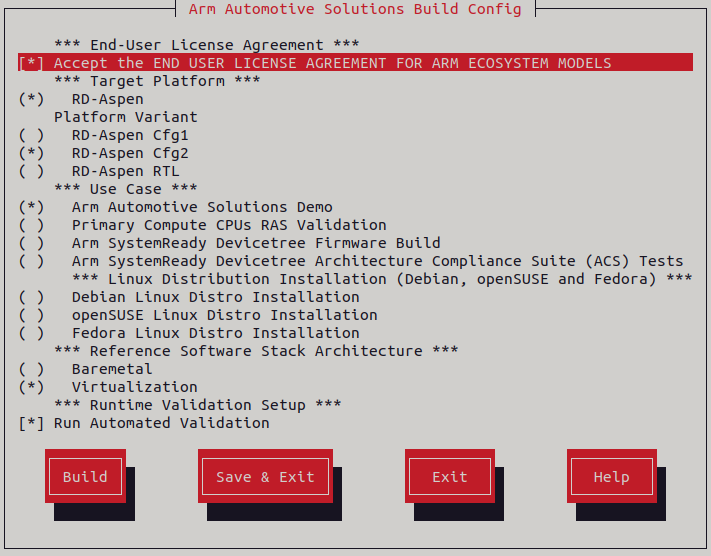Image resolution: width=711 pixels, height=556 pixels.
Task: Click the '*** Runtime Validation Setup ***' heading
Action: click(198, 405)
